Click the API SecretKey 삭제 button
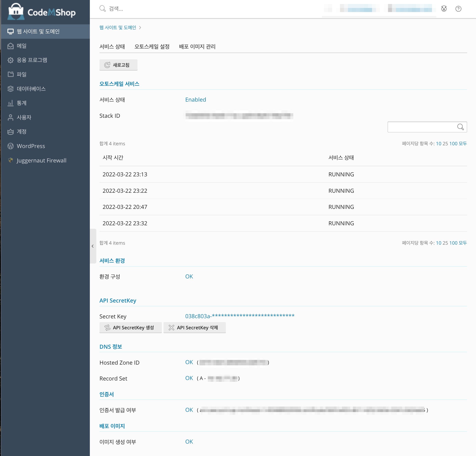 [195, 328]
